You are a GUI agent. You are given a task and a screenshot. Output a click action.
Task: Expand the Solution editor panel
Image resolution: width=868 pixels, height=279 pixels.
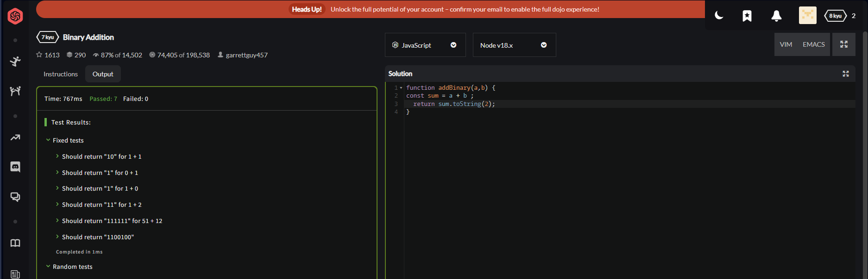point(845,74)
